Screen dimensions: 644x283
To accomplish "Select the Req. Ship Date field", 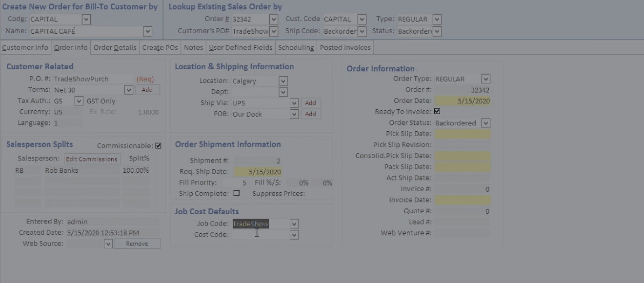I will (x=258, y=172).
